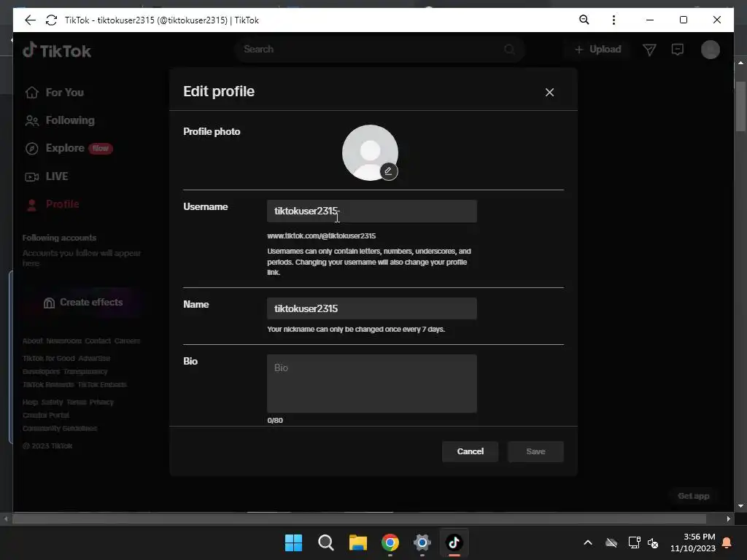Submit search with magnifier icon
This screenshot has height=560, width=747.
click(x=509, y=49)
